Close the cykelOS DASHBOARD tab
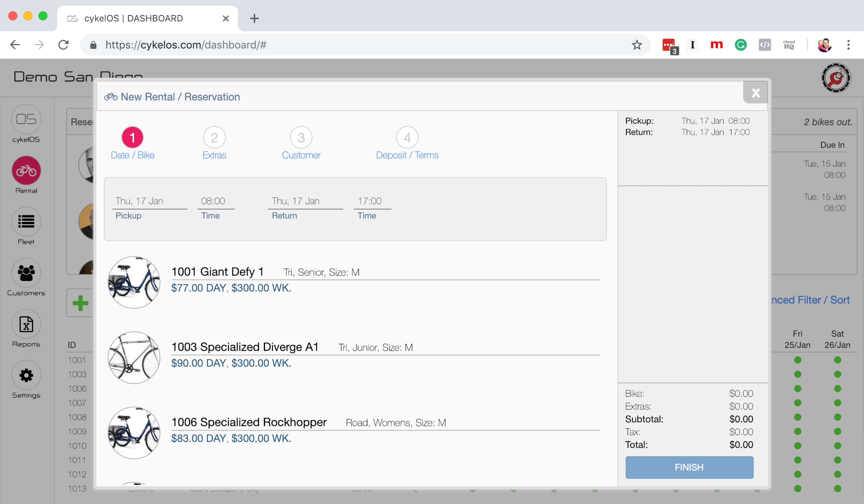This screenshot has width=864, height=504. (226, 18)
